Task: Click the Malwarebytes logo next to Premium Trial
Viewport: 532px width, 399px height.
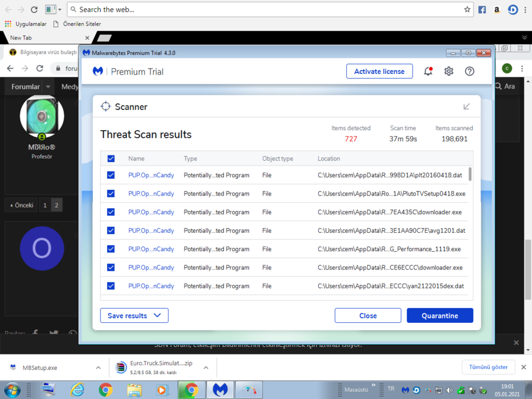Action: pyautogui.click(x=98, y=72)
